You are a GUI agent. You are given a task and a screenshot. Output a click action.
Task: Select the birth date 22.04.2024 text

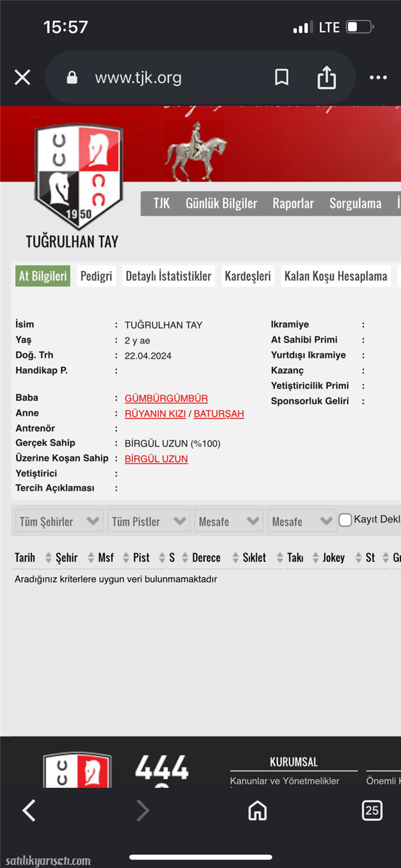[x=148, y=356]
